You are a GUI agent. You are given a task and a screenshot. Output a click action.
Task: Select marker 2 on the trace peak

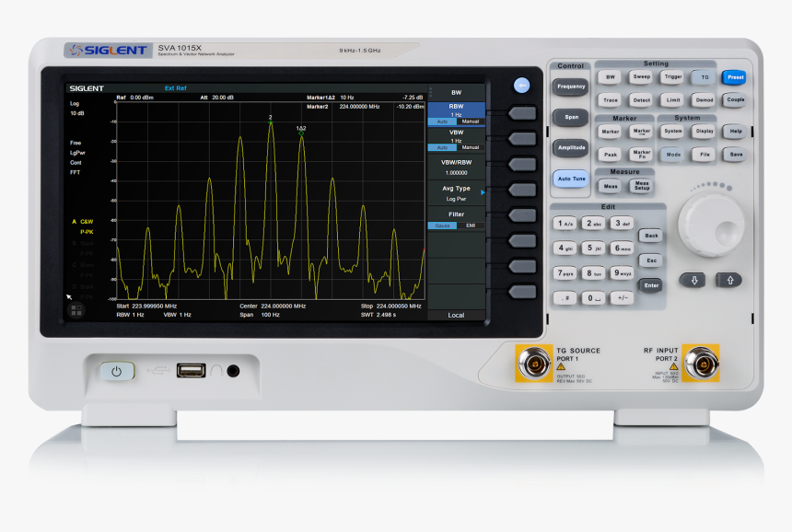pos(270,121)
